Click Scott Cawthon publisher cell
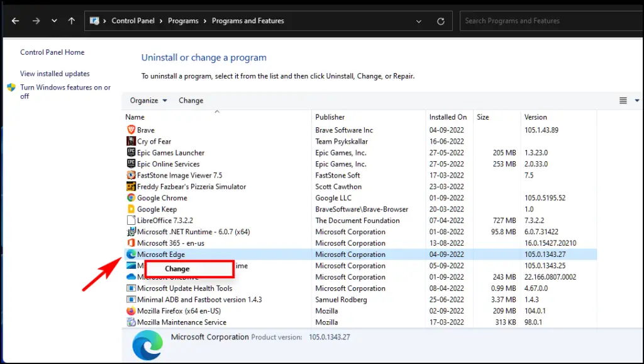The image size is (644, 364). (x=338, y=187)
